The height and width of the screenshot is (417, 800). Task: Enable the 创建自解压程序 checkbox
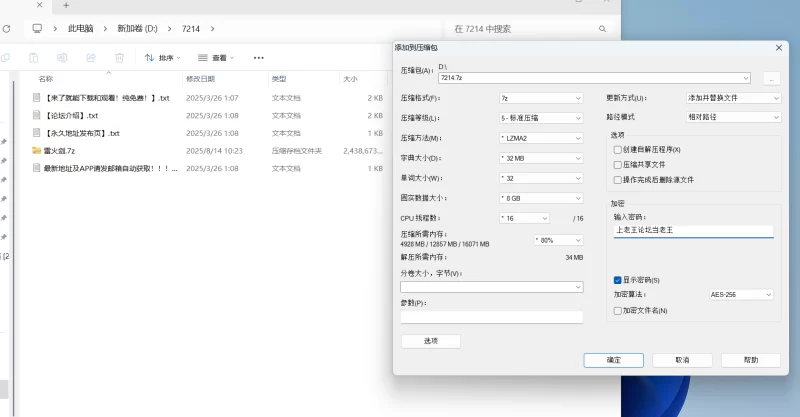617,149
